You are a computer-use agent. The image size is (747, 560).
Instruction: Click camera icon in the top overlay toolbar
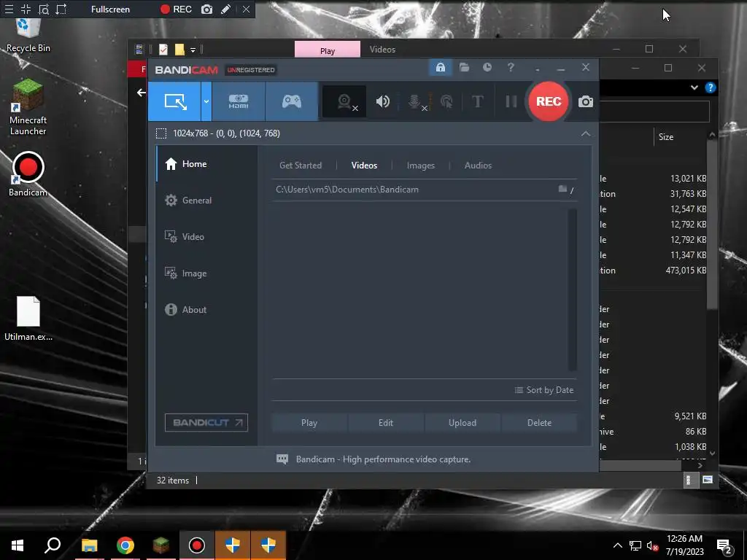click(206, 9)
